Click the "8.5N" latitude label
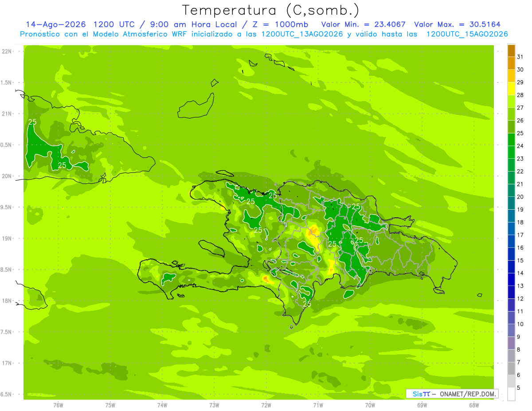 (6, 270)
